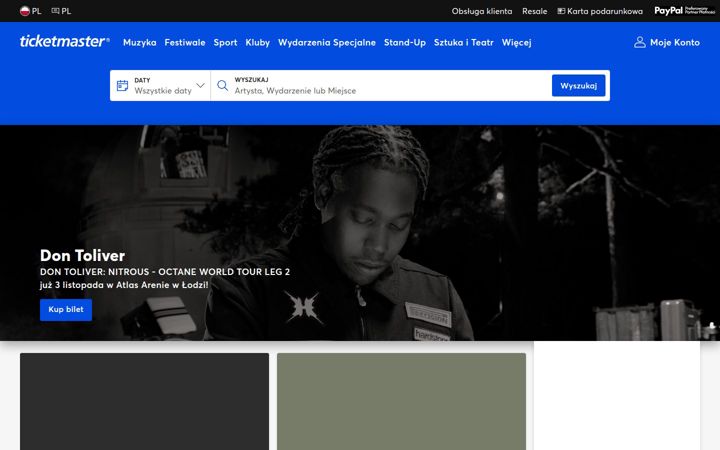Open the Kluby category
This screenshot has height=450, width=720.
pyautogui.click(x=258, y=42)
